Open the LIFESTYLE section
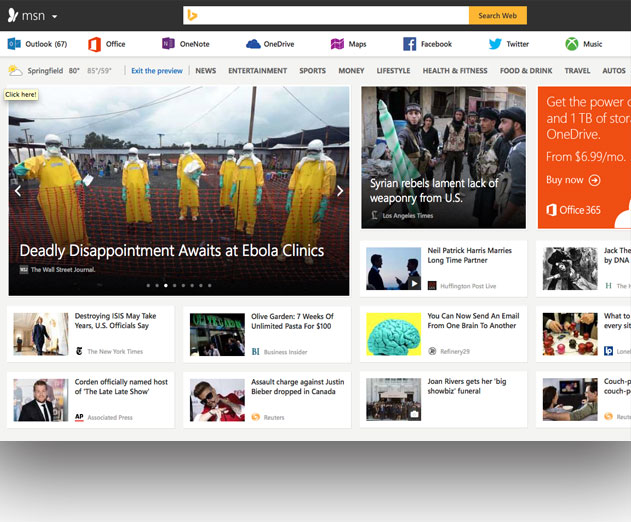This screenshot has height=522, width=631. (x=393, y=70)
